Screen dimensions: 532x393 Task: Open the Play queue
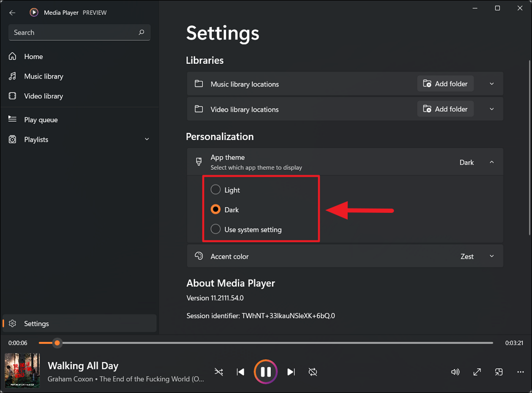pos(79,120)
